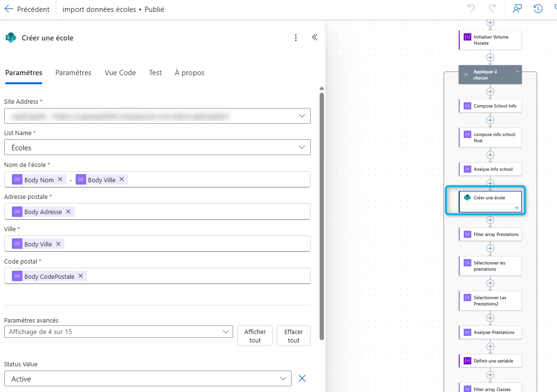This screenshot has width=557, height=392.
Task: Collapse the panel with double chevron
Action: pos(314,37)
